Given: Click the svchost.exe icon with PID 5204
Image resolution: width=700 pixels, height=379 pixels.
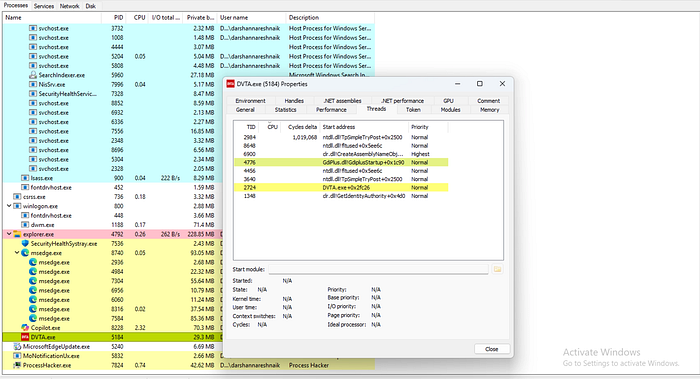Looking at the screenshot, I should click(33, 56).
